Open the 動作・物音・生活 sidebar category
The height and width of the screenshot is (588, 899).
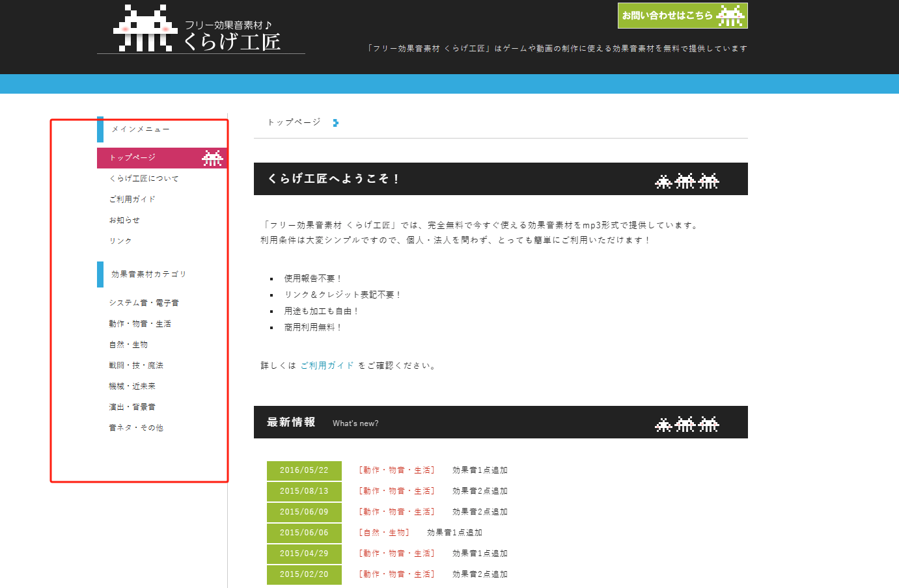tap(140, 323)
